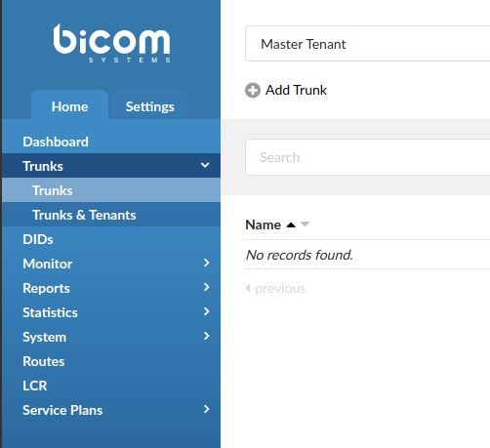490x448 pixels.
Task: Sort Name column ascending with up arrow
Action: (x=291, y=224)
